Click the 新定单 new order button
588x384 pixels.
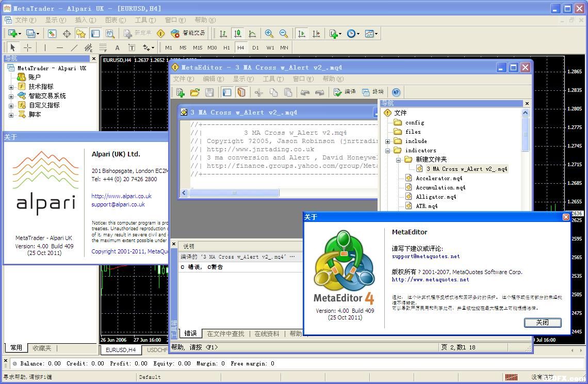pos(138,34)
